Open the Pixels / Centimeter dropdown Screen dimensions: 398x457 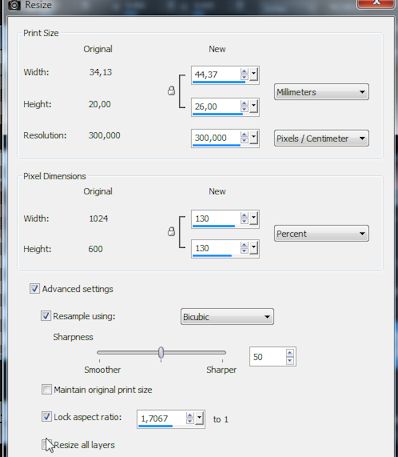pyautogui.click(x=321, y=138)
